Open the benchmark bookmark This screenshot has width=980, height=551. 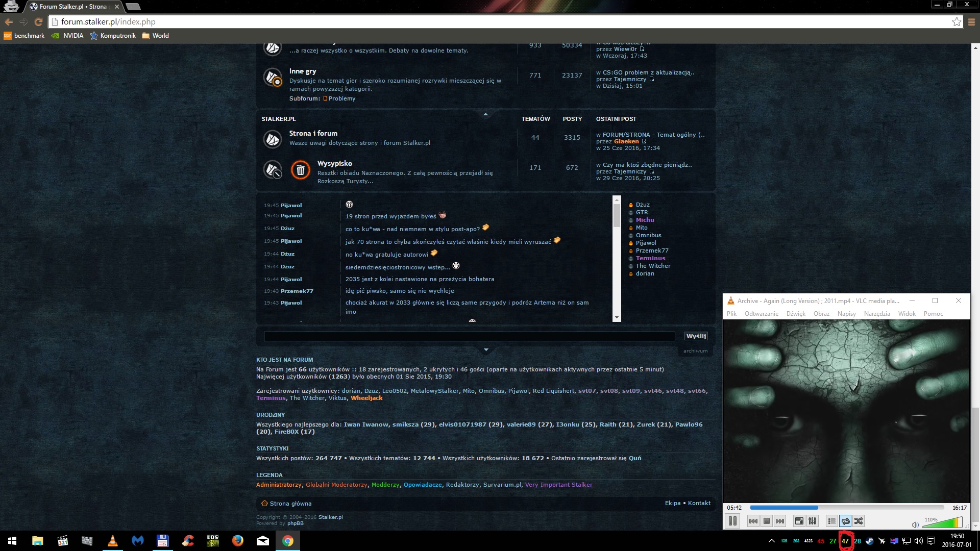click(x=24, y=36)
